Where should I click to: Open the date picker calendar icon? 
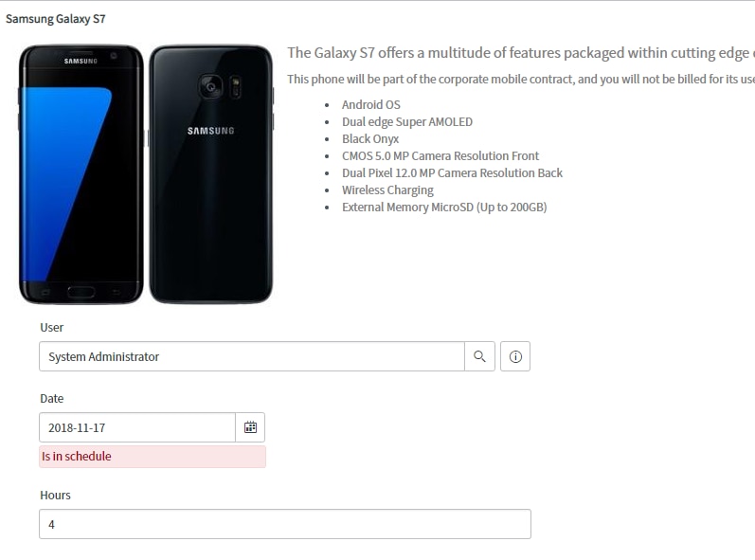(x=250, y=427)
